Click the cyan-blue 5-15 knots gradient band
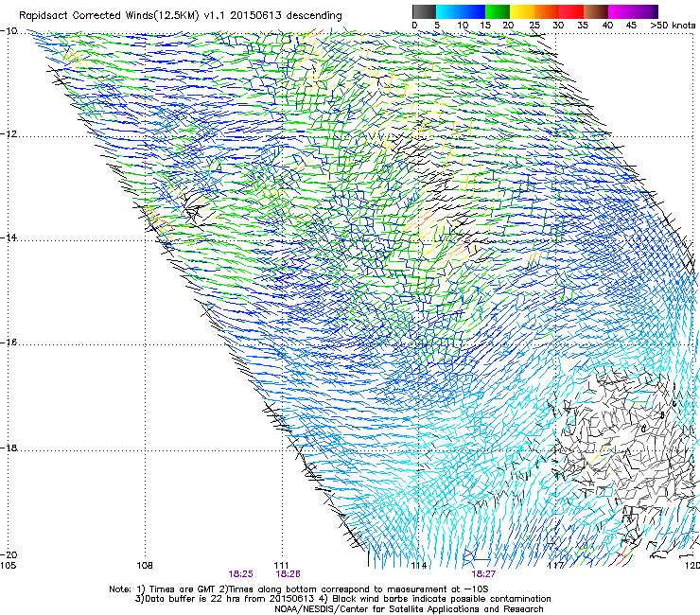Screen dimensions: 700x615 pos(461,11)
